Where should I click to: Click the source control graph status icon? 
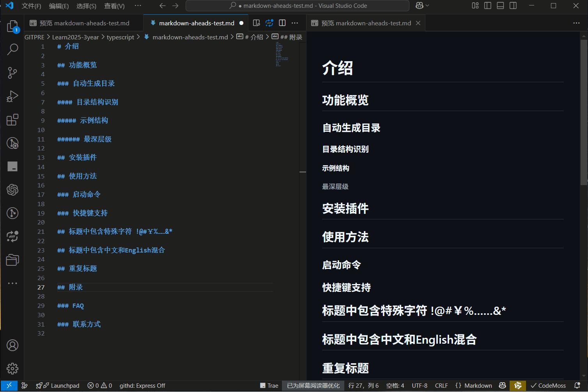tap(25, 385)
